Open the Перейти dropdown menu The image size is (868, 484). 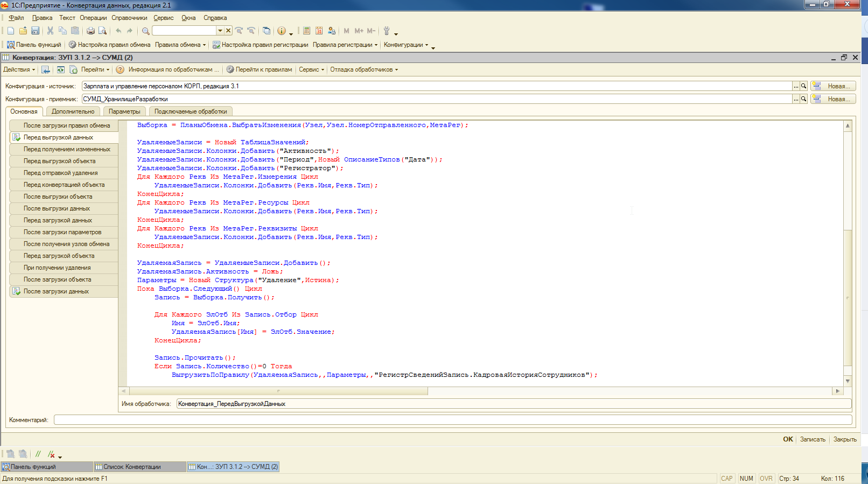tap(95, 69)
